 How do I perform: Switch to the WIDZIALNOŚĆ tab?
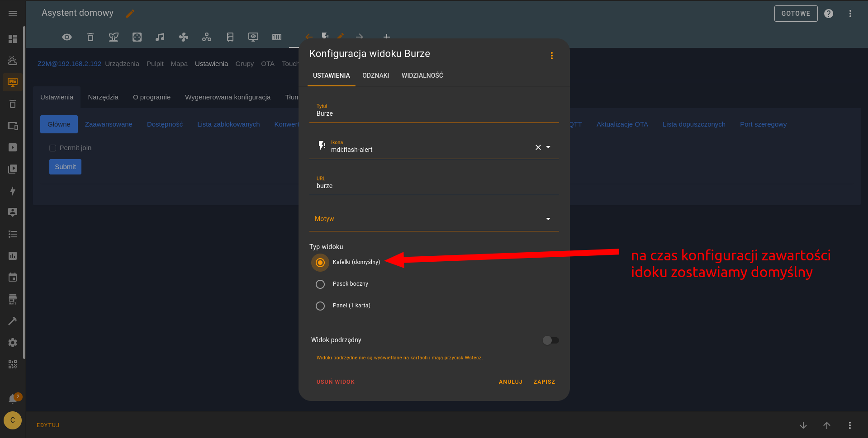pyautogui.click(x=422, y=75)
